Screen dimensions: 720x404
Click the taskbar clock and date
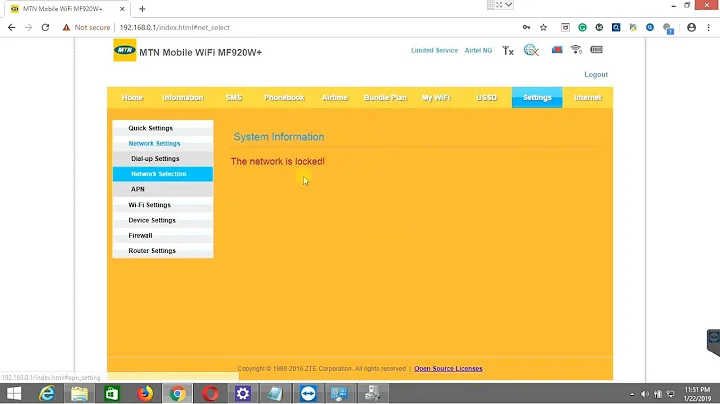pyautogui.click(x=697, y=394)
